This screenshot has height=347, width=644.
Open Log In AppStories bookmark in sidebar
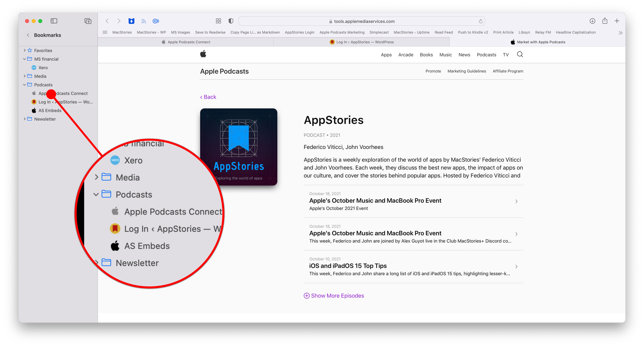62,102
